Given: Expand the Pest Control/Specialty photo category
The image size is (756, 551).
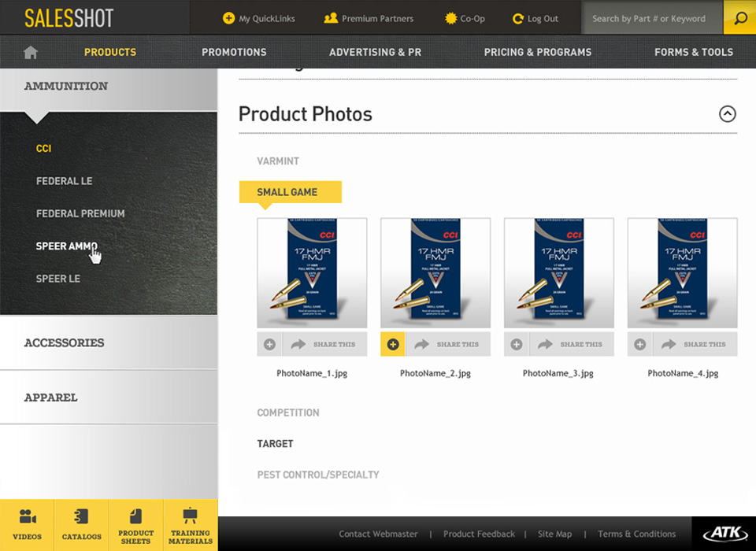Looking at the screenshot, I should click(x=318, y=475).
